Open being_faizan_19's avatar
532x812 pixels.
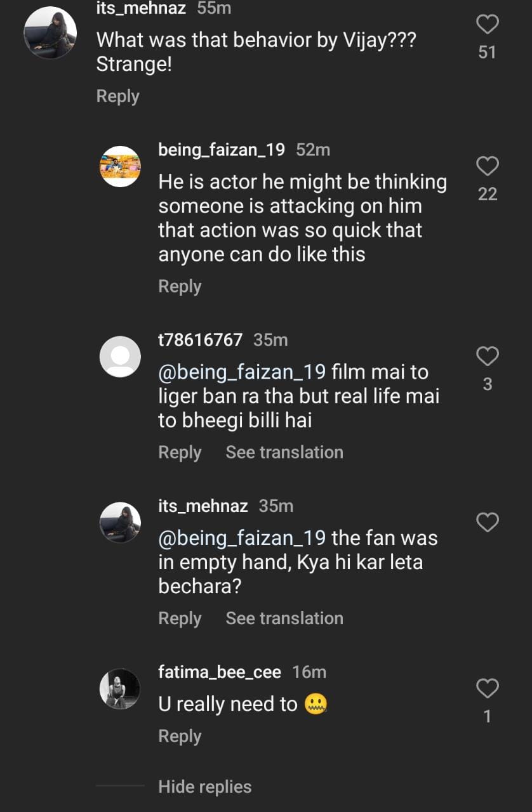(120, 166)
